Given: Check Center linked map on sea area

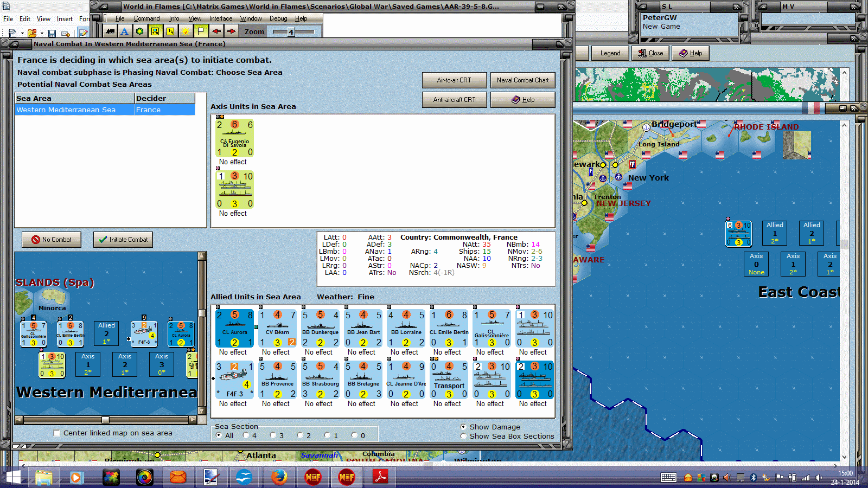Looking at the screenshot, I should (57, 433).
